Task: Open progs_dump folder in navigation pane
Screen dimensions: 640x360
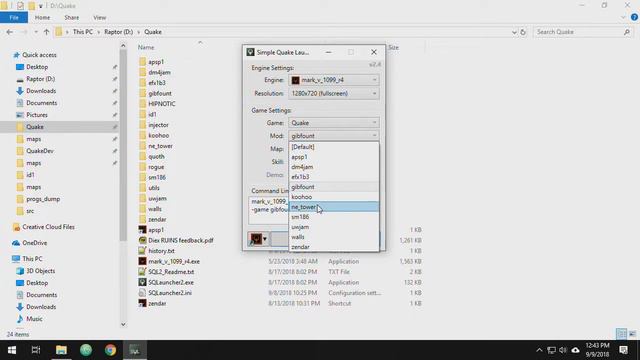Action: click(x=43, y=199)
